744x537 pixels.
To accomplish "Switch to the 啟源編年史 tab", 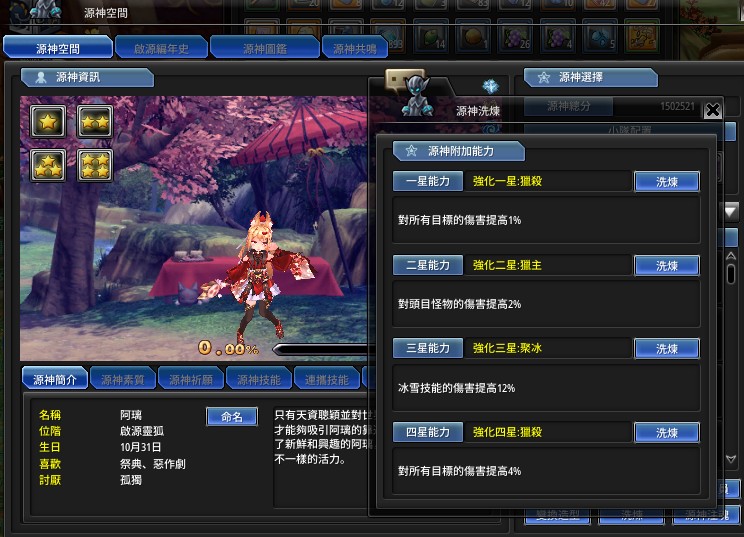I will click(161, 48).
